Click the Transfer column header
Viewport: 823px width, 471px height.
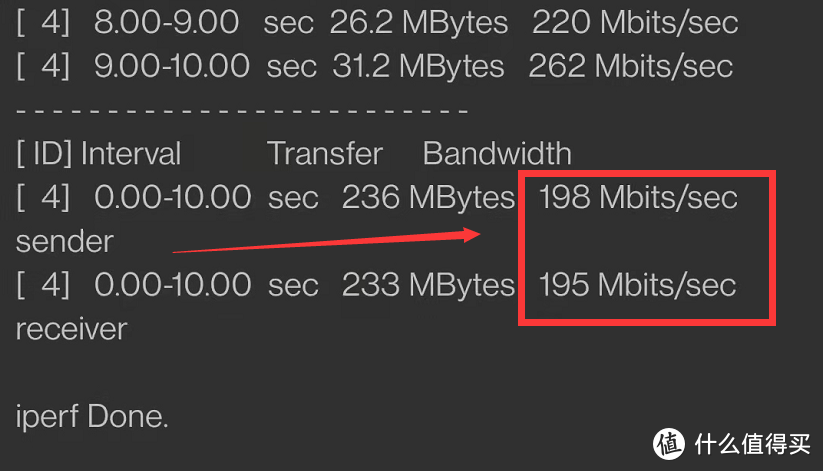click(x=325, y=153)
